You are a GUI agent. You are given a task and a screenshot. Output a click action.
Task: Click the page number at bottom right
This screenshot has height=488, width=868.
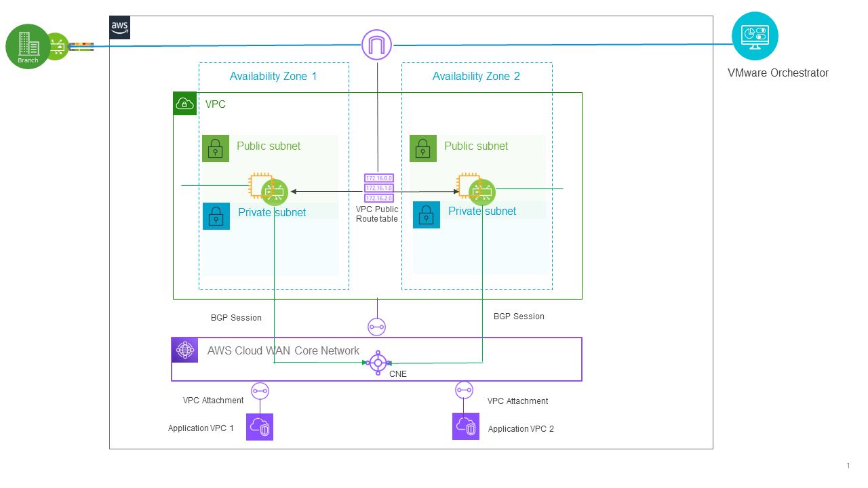pyautogui.click(x=848, y=466)
